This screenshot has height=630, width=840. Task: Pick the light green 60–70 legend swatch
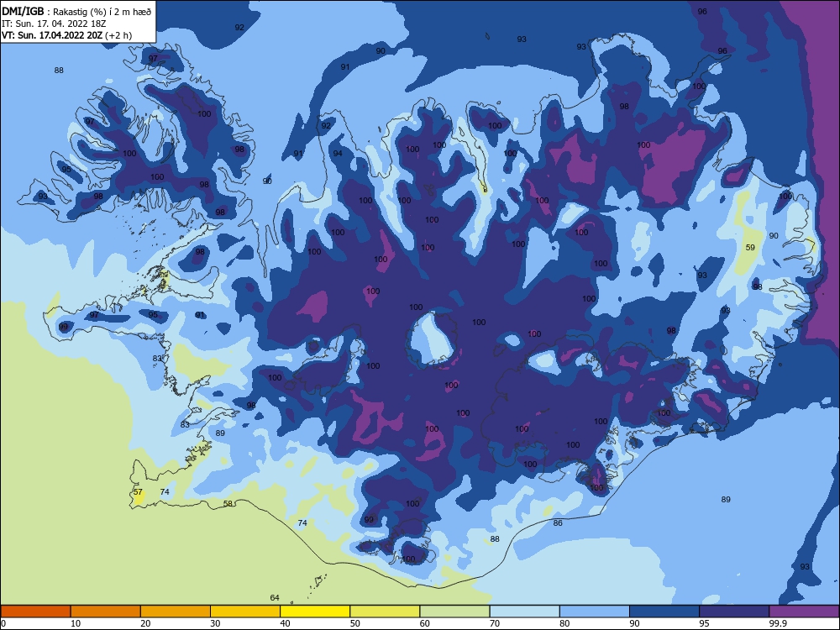[x=454, y=612]
